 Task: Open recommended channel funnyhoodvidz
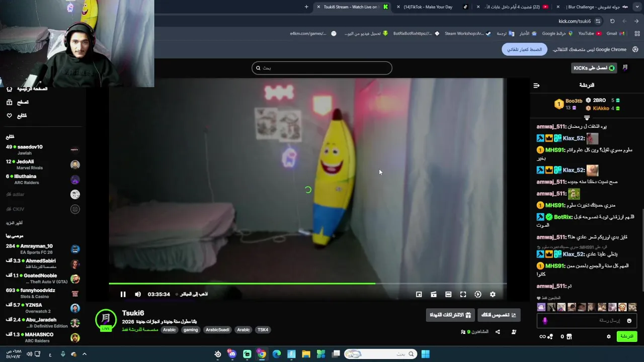(43, 293)
